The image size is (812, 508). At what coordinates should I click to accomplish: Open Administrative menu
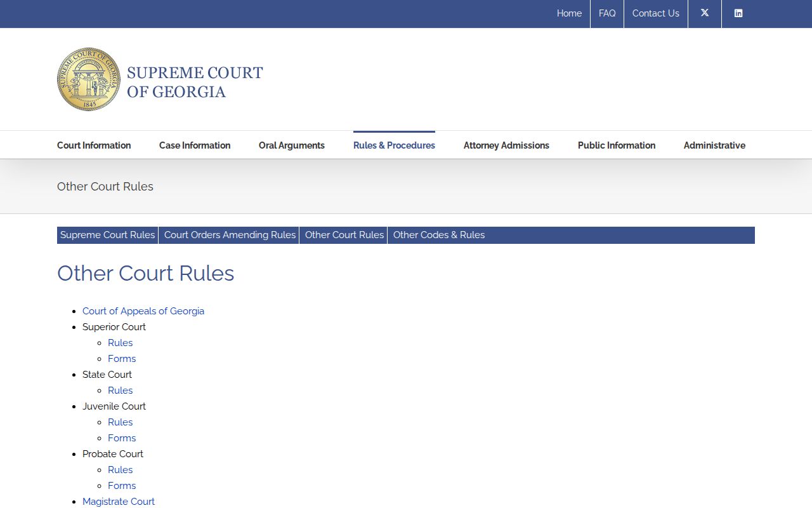pos(714,145)
